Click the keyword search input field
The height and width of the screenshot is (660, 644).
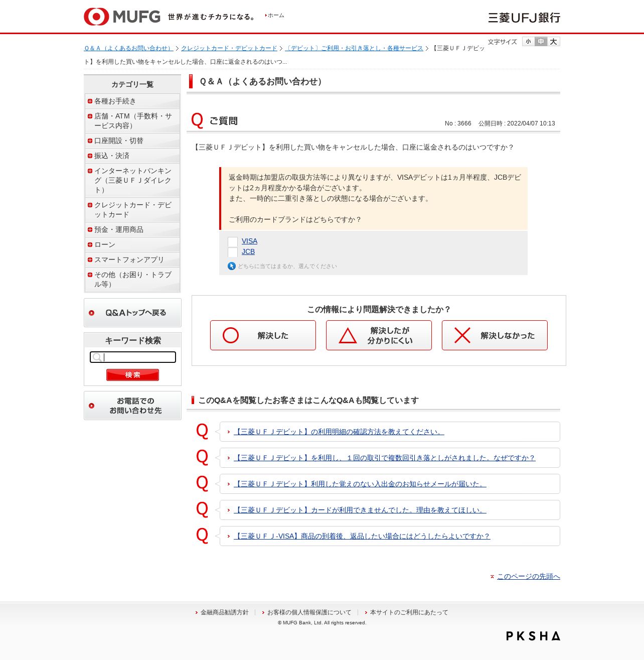click(133, 357)
